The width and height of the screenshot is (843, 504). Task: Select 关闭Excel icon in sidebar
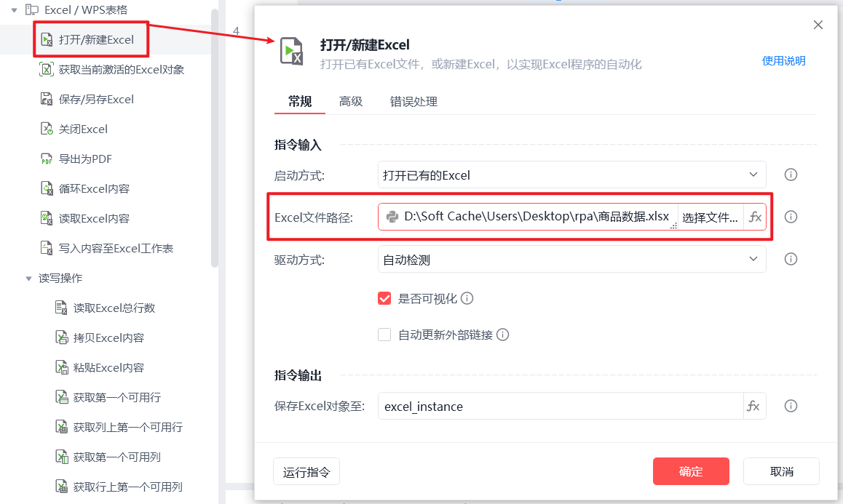(x=47, y=129)
